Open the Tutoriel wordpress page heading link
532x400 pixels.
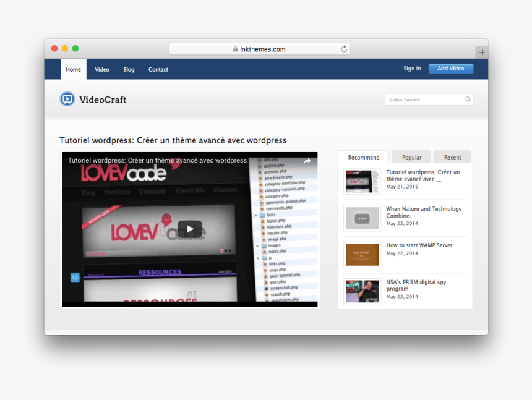pos(173,140)
